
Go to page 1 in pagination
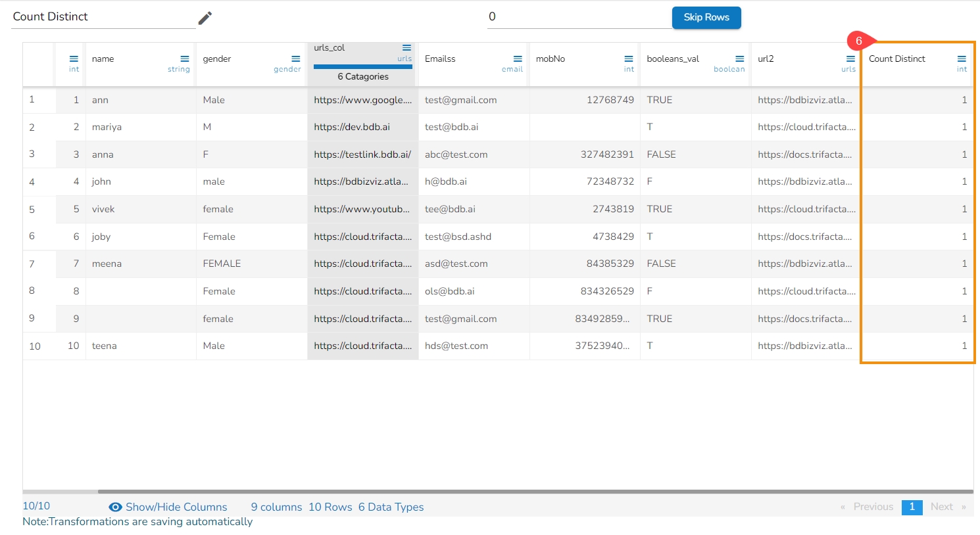click(912, 507)
